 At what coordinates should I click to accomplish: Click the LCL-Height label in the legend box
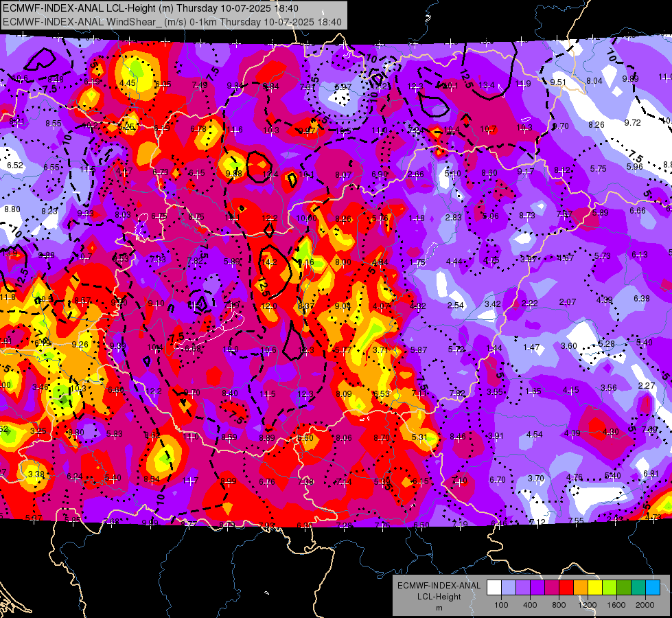pyautogui.click(x=439, y=597)
